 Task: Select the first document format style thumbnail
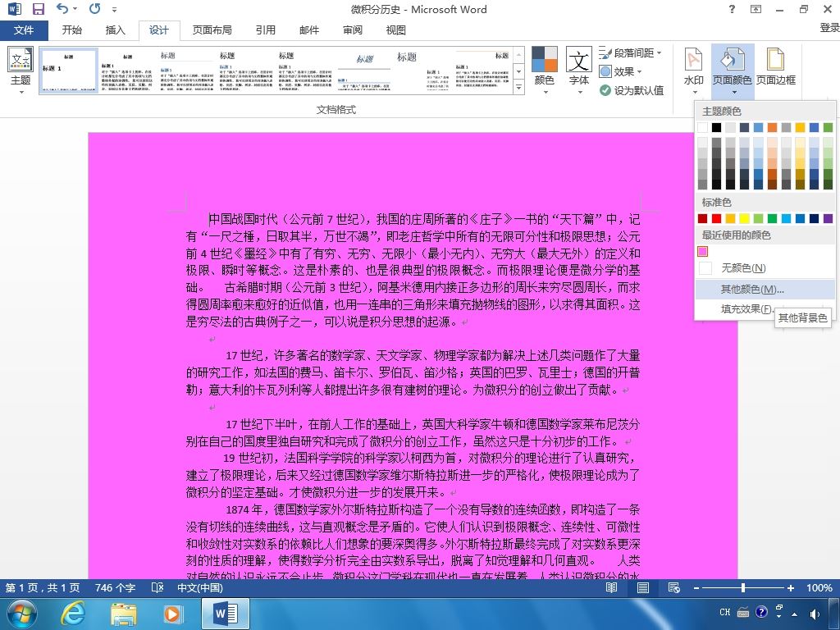(x=69, y=71)
